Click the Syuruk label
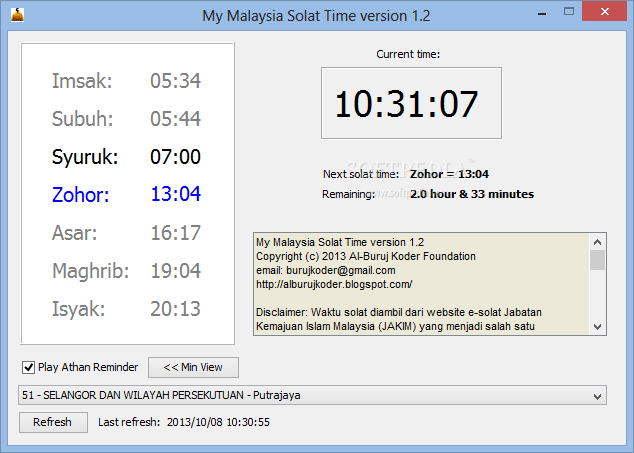The height and width of the screenshot is (453, 634). 85,157
